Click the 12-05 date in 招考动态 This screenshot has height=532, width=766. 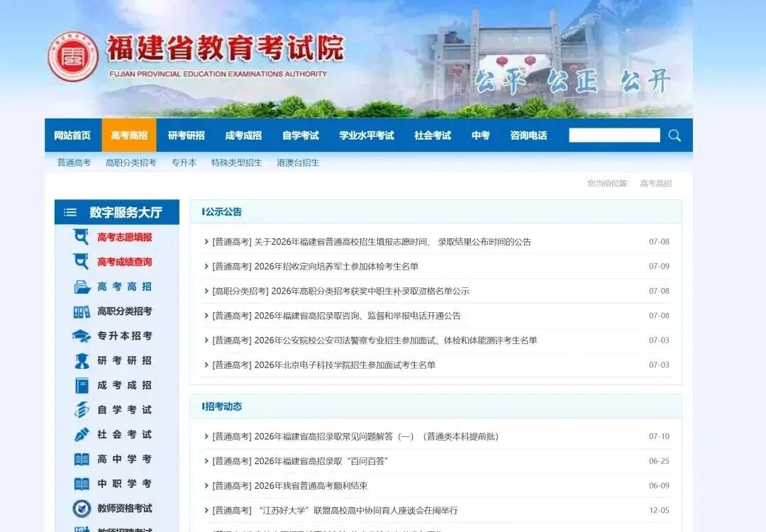click(x=659, y=511)
